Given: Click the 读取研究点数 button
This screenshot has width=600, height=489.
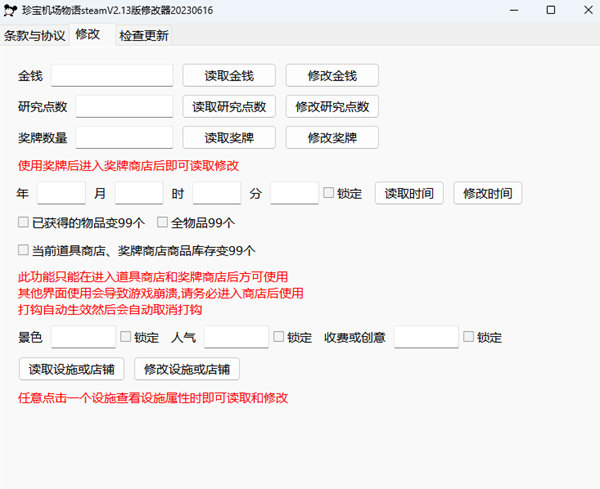Looking at the screenshot, I should tap(229, 106).
